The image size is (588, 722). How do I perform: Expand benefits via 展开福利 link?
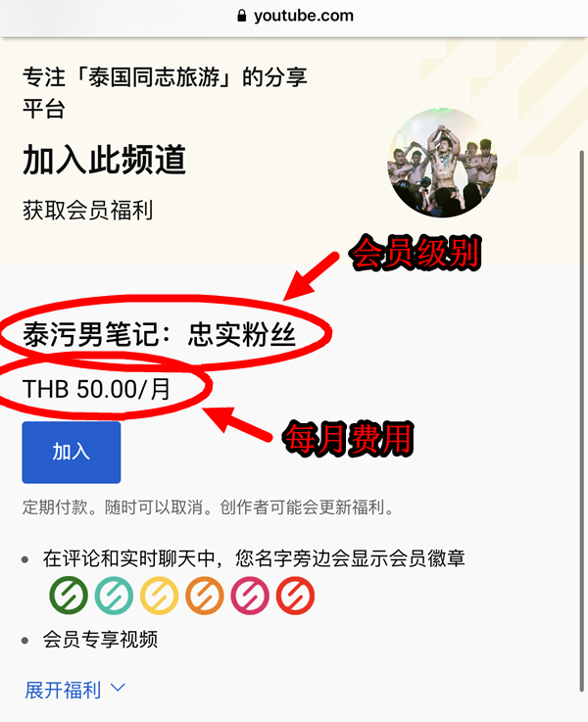pyautogui.click(x=63, y=690)
